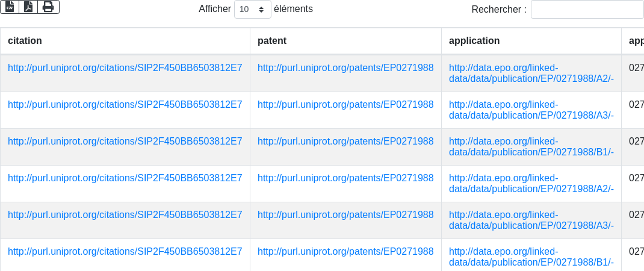Open third row's patent EP0271988 link

[x=345, y=141]
